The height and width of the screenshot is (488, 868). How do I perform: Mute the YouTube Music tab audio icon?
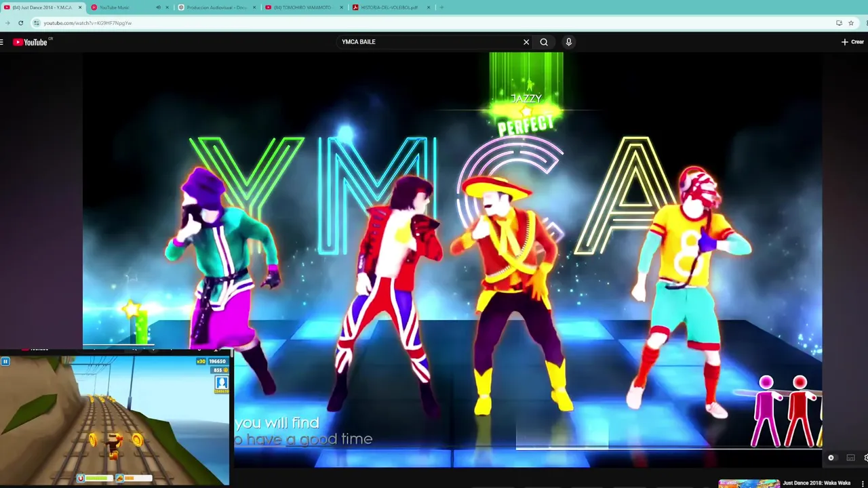(x=158, y=7)
